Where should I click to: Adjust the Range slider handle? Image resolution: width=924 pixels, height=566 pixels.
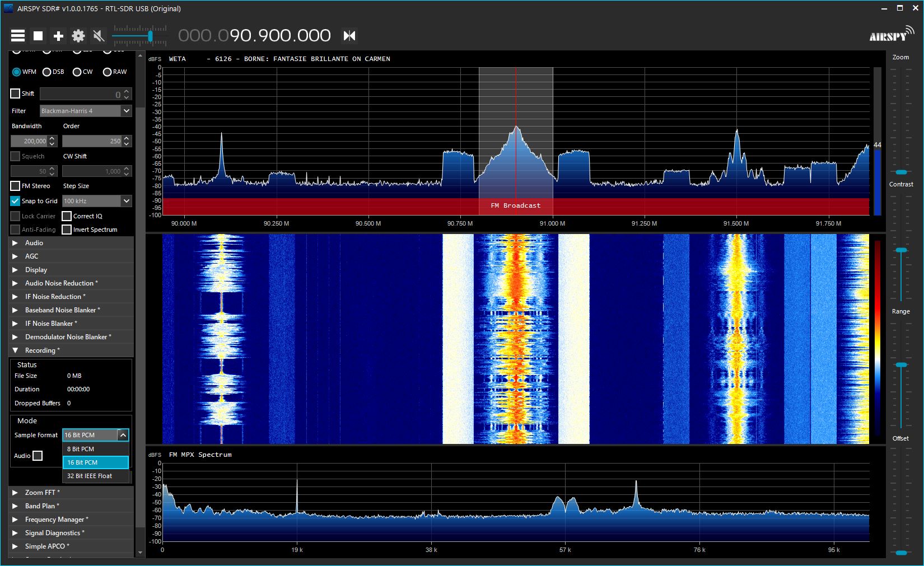click(900, 364)
